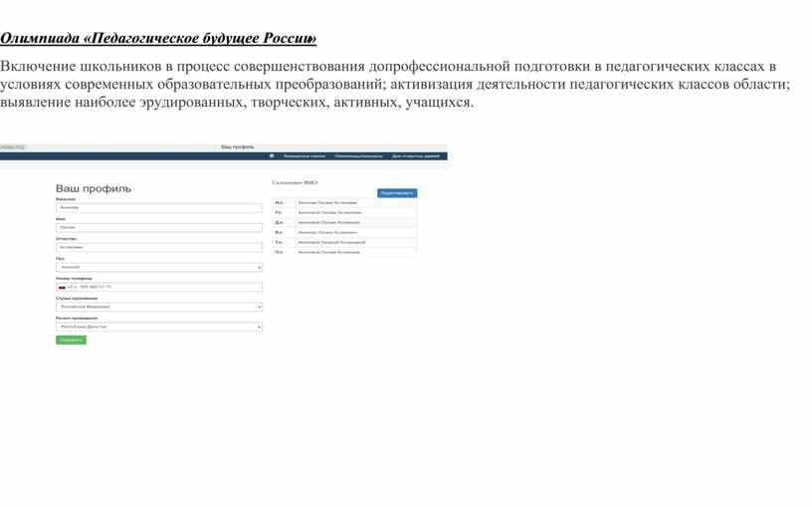This screenshot has height=507, width=812.
Task: Click the blue Edit (Редактировать) button
Action: pyautogui.click(x=397, y=193)
